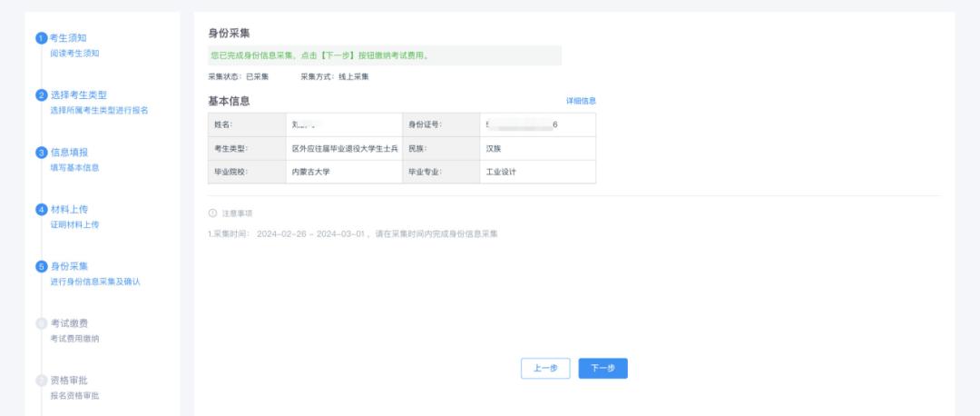Click the 采集方式: 线上采集 text
Image resolution: width=980 pixels, height=416 pixels.
point(335,77)
